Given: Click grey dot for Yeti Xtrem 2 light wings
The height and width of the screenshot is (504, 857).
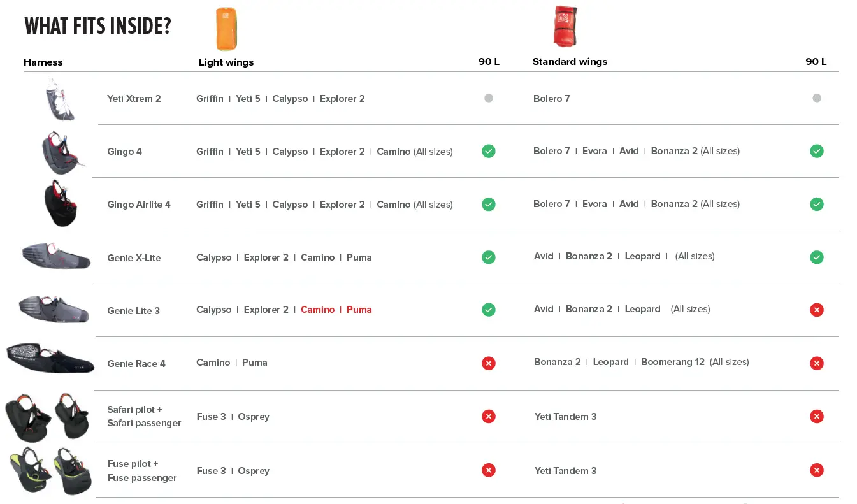Looking at the screenshot, I should [x=489, y=98].
